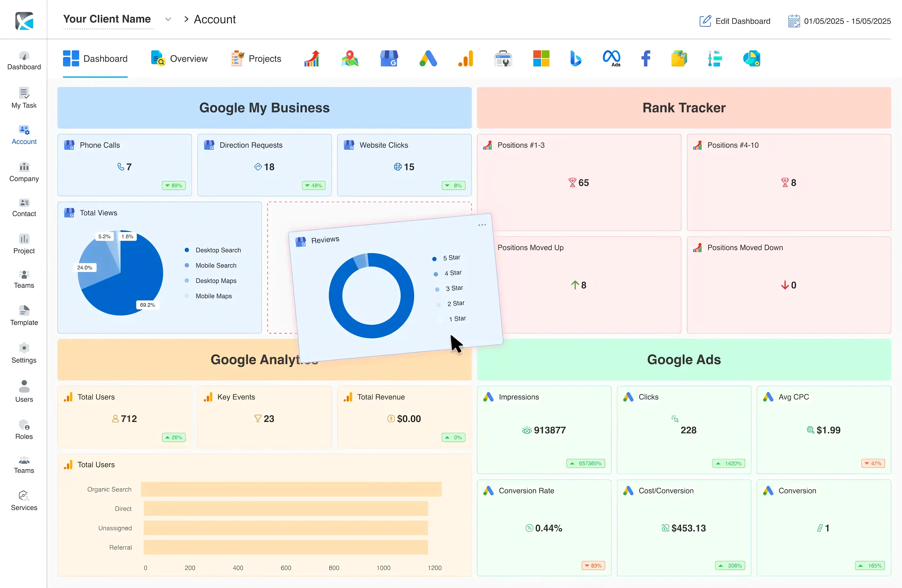
Task: Switch to the Projects tab
Action: click(256, 59)
